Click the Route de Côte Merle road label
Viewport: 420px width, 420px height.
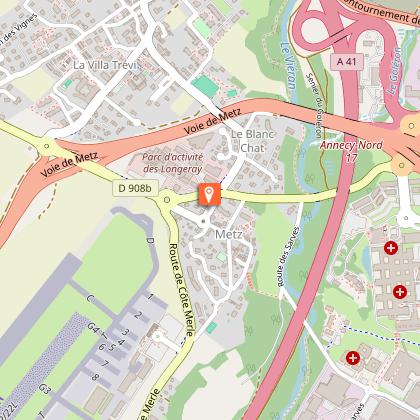click(x=181, y=290)
